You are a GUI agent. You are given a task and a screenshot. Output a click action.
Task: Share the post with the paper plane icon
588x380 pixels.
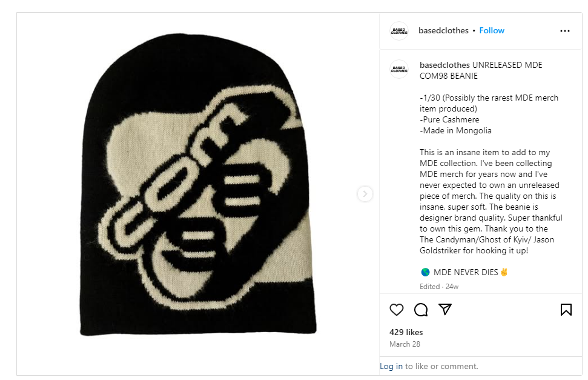(445, 310)
